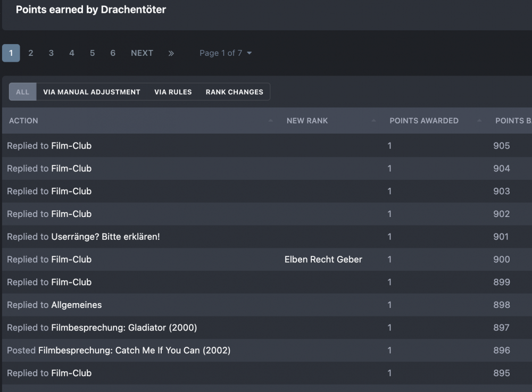Open Filmbesprechung: Catch Me If You Can link
532x392 pixels.
click(134, 351)
